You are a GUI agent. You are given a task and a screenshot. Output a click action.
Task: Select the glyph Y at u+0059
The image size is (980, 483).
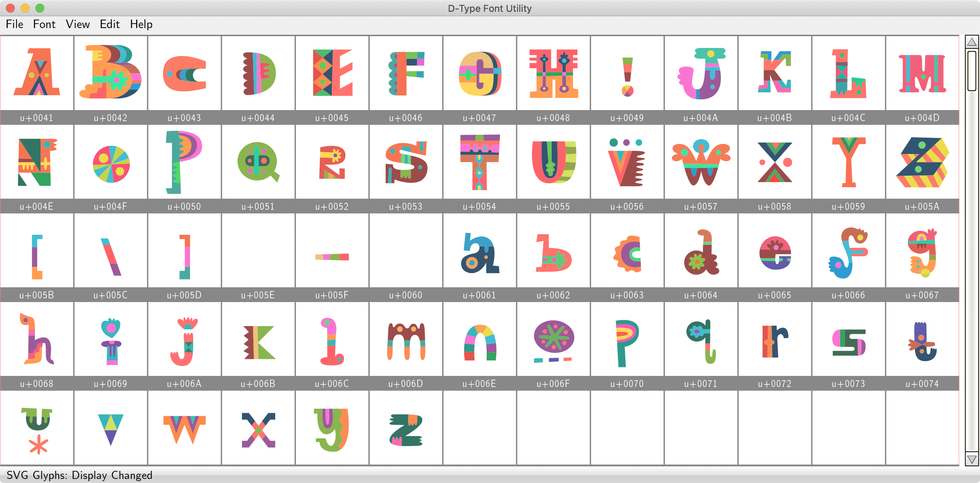[x=849, y=162]
